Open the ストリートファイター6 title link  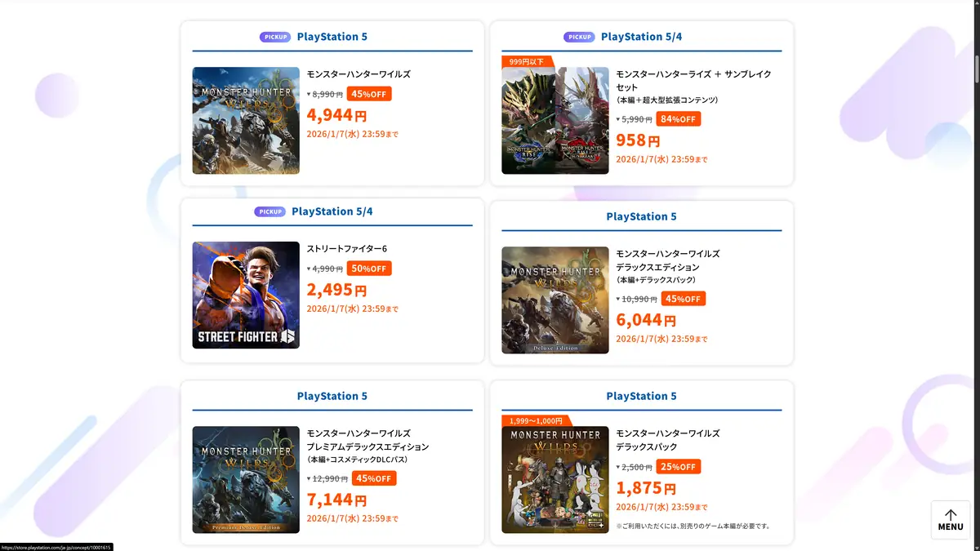pyautogui.click(x=347, y=249)
